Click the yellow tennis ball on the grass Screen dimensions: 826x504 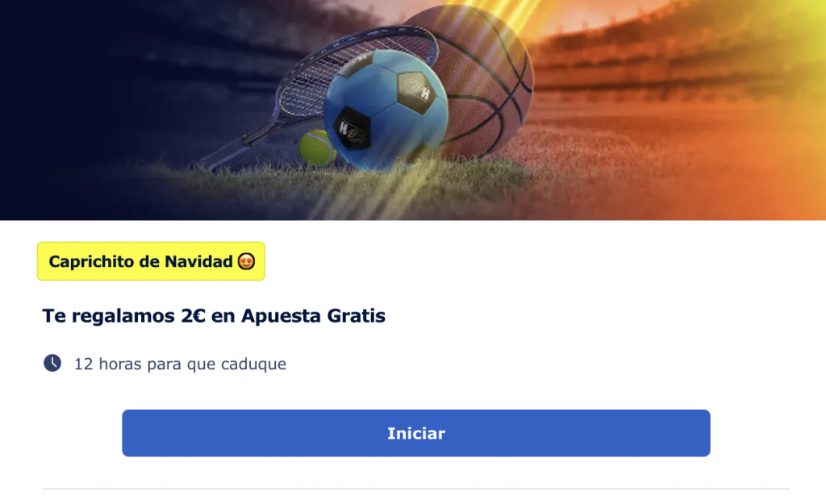316,148
